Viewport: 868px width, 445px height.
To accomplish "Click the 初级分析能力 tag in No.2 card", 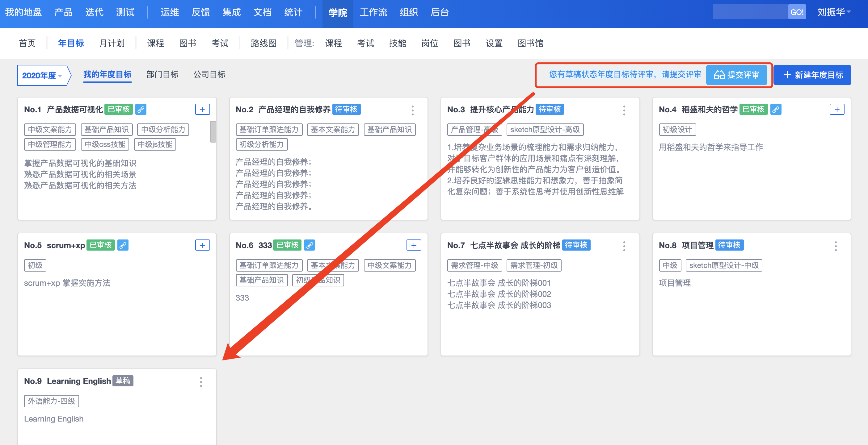I will coord(261,144).
